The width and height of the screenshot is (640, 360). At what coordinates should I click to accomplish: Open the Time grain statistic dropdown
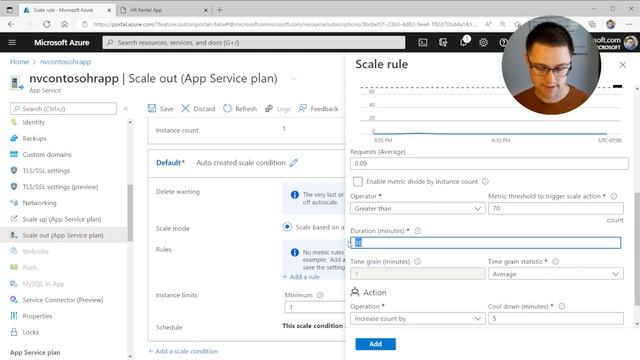click(x=556, y=274)
